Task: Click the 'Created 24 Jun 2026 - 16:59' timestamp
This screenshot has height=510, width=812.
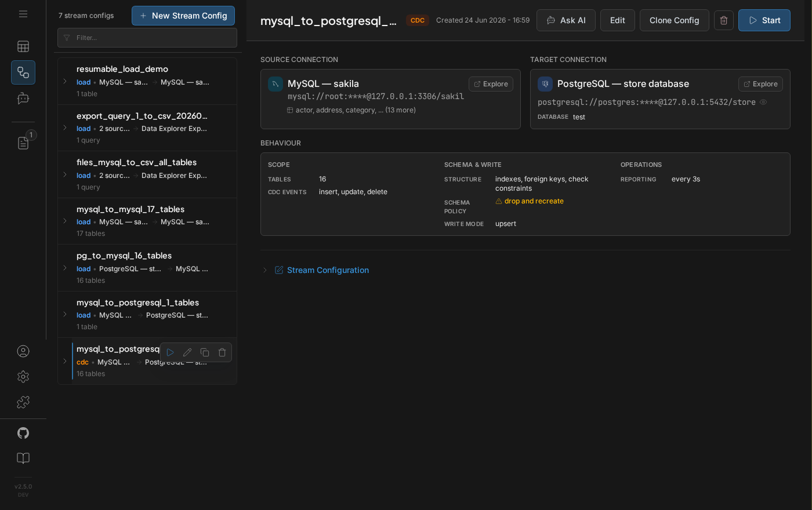Action: (x=483, y=20)
